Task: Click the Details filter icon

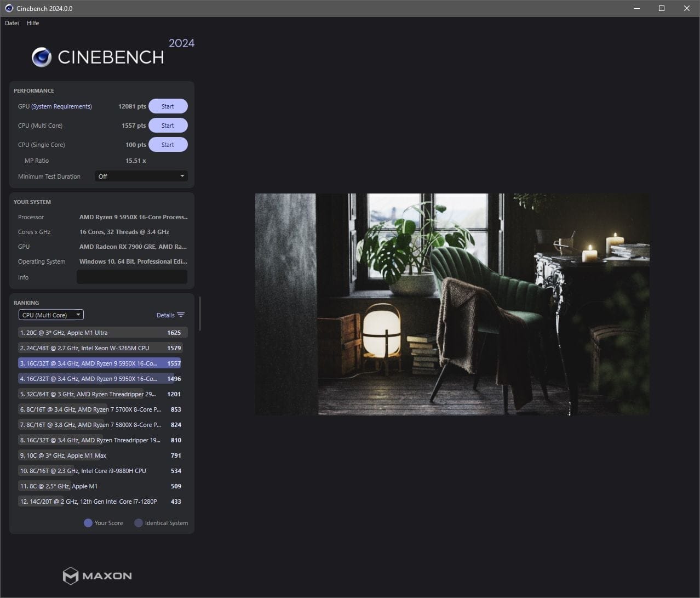Action: click(181, 315)
